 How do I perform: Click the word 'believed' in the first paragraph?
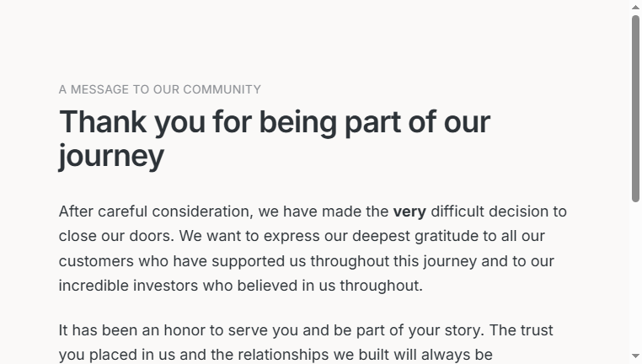[x=267, y=286]
